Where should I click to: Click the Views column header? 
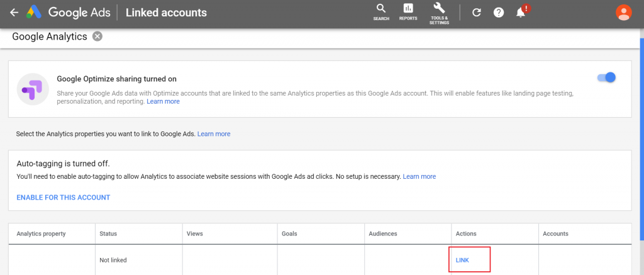pos(195,234)
